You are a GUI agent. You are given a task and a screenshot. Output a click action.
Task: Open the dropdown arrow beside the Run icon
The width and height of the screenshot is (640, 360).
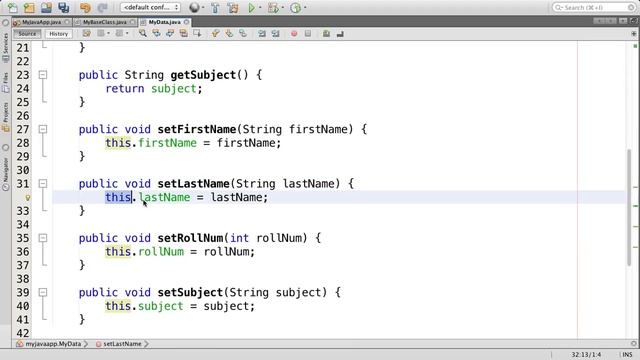point(260,8)
